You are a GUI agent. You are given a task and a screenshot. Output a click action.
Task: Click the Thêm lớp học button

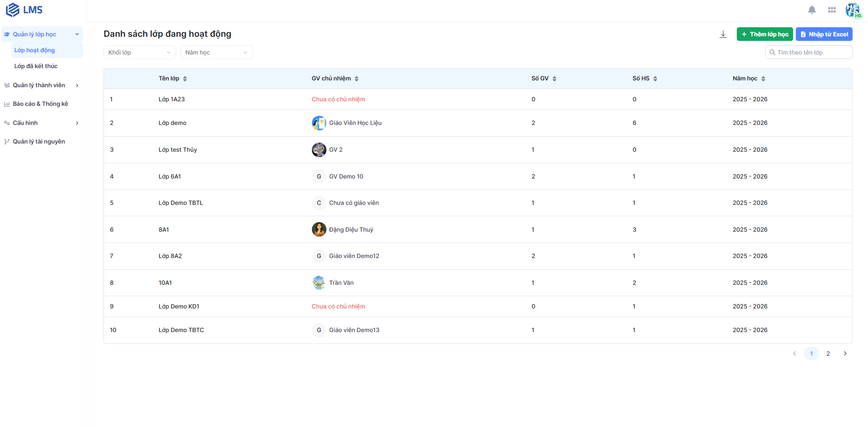click(x=764, y=34)
